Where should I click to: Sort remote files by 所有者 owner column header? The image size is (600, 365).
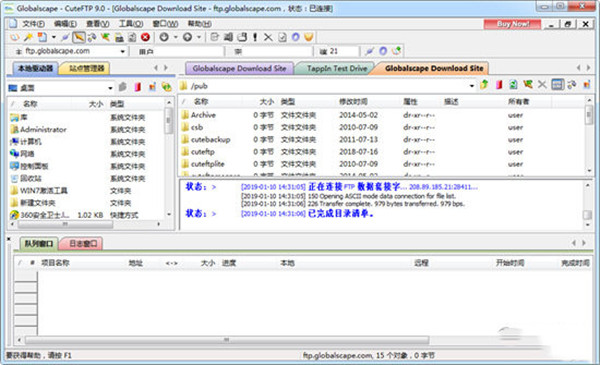(518, 101)
